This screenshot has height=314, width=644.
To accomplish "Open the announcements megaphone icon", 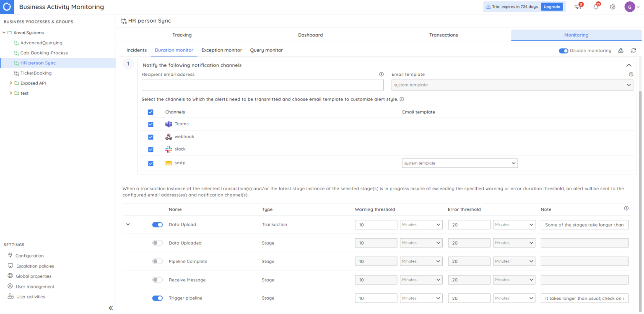I will [578, 7].
